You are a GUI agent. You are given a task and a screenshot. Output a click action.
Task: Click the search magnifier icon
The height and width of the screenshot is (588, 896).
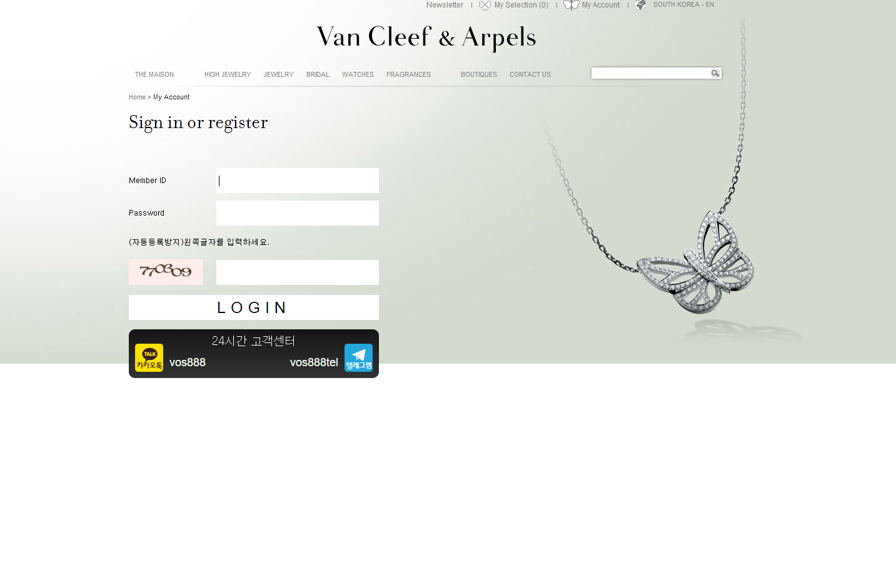tap(715, 74)
